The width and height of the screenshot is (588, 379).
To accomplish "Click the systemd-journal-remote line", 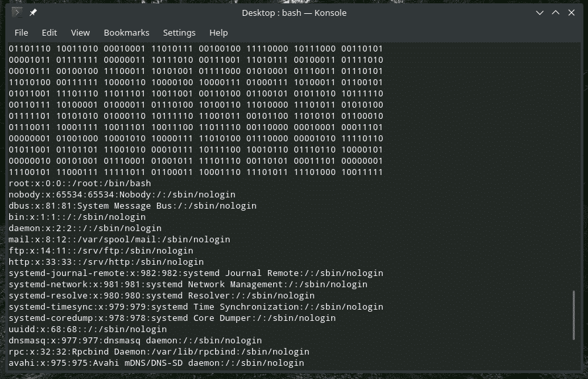I will [196, 273].
